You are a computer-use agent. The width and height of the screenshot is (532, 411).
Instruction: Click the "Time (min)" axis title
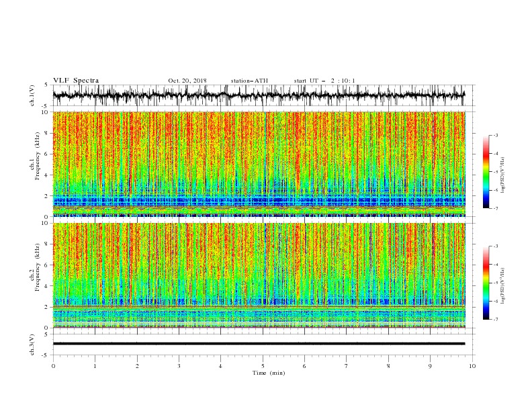click(x=269, y=373)
